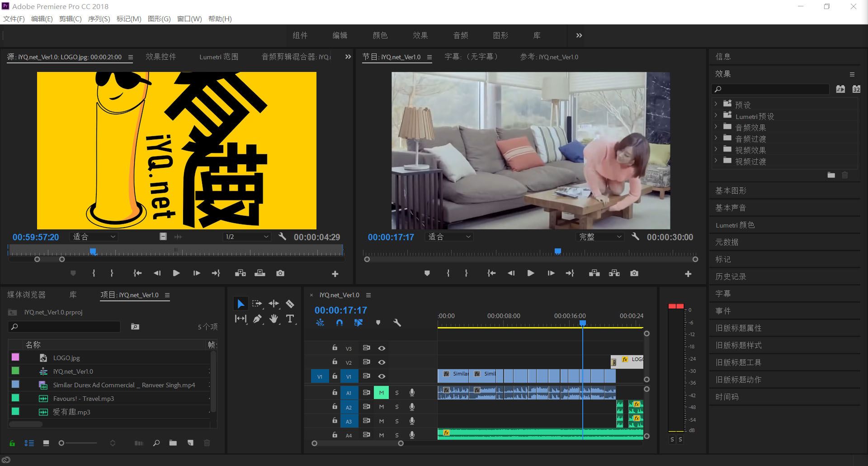
Task: Select the Hand tool
Action: [274, 319]
